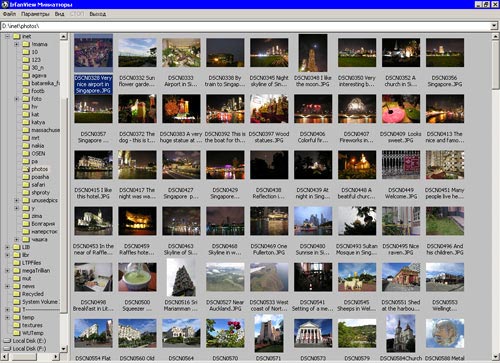
Task: Select the DSCN0545 Sheeps thumbnail
Action: pos(357,277)
